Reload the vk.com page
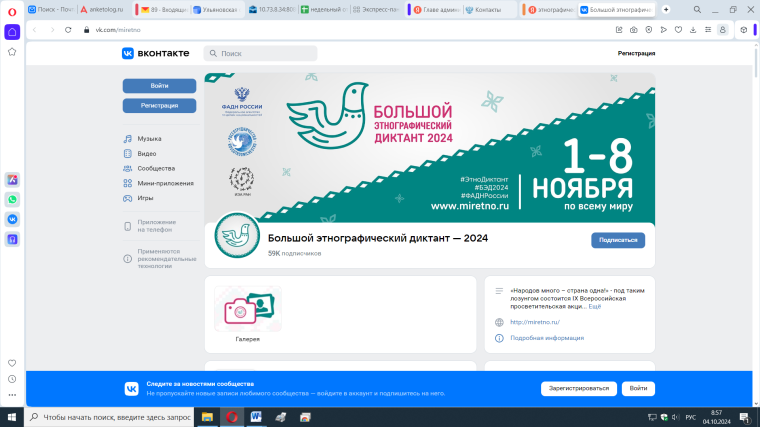Viewport: 760px width, 427px height. coord(68,30)
